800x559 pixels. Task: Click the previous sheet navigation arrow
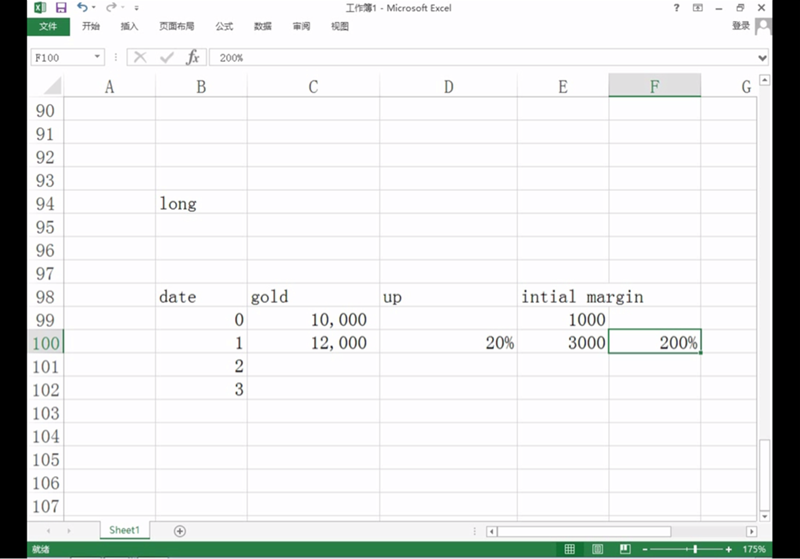pos(48,531)
